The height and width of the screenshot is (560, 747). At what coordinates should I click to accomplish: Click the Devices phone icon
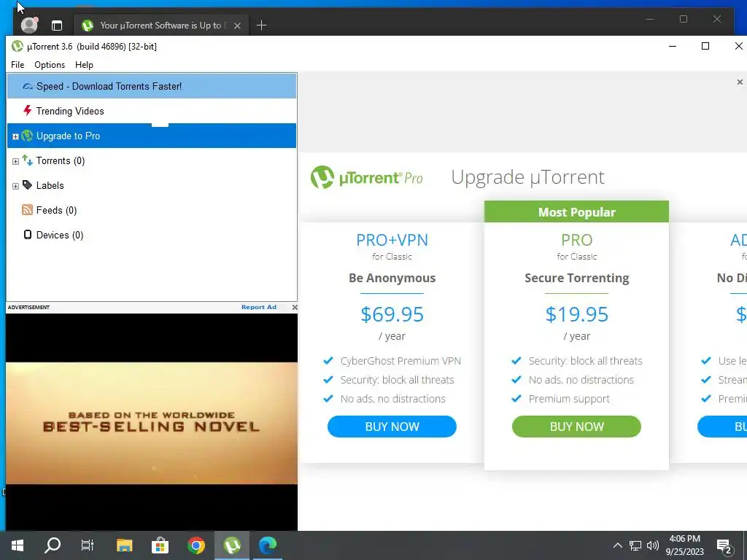[x=28, y=235]
